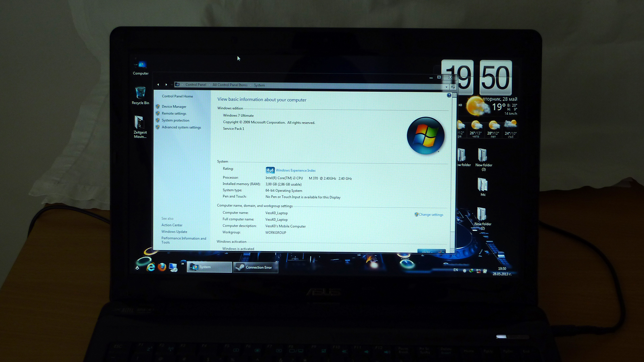The width and height of the screenshot is (644, 362).
Task: Open Windows Experience Index link
Action: (295, 170)
